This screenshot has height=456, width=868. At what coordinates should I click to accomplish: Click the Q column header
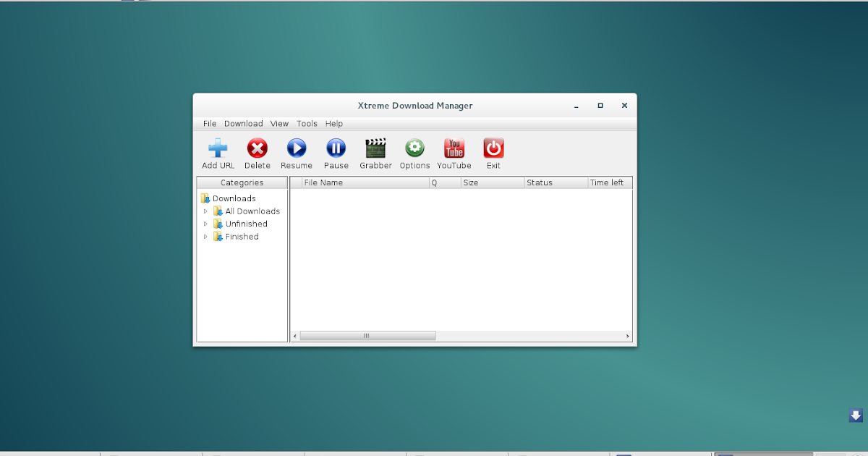(445, 182)
